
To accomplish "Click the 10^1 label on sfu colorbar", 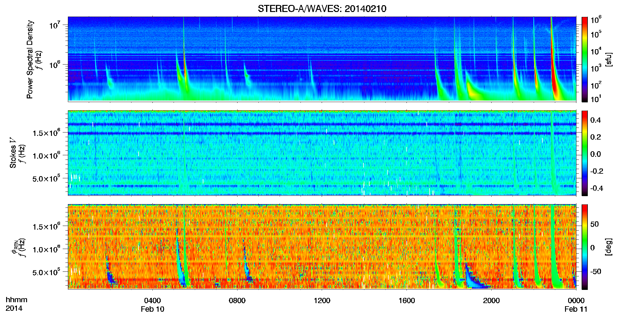I will pyautogui.click(x=596, y=99).
